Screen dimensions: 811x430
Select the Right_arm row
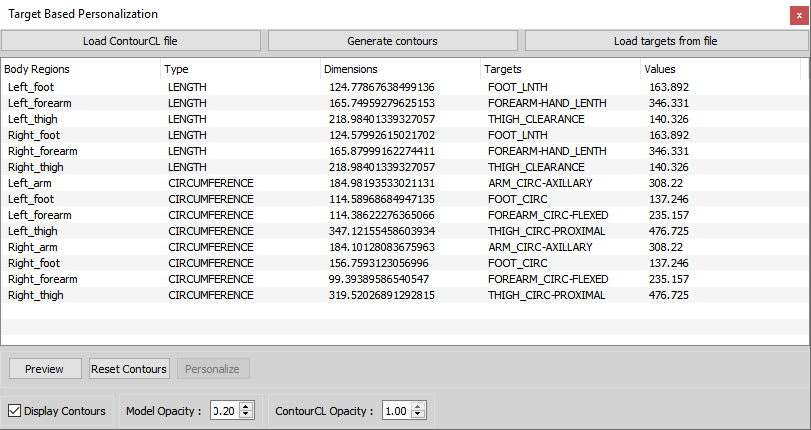click(405, 247)
